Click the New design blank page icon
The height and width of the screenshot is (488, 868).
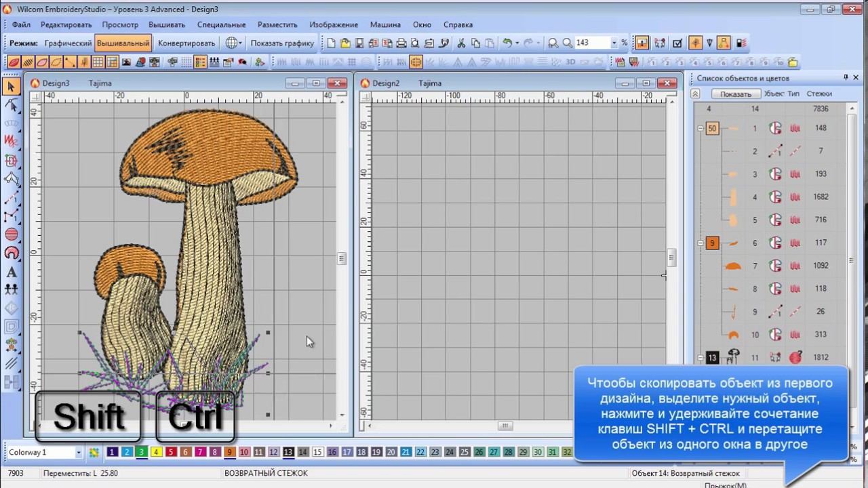[x=332, y=43]
